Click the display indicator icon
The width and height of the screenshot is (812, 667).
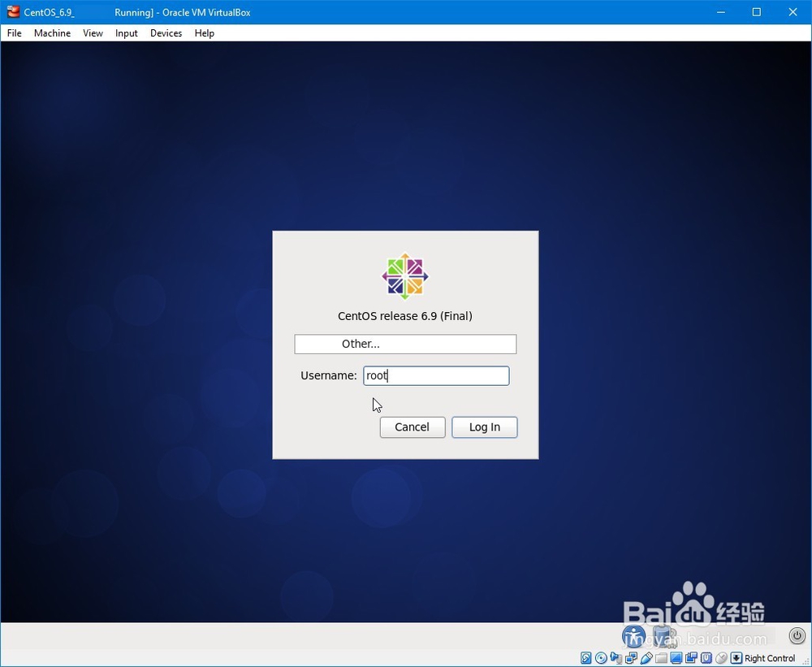pos(676,658)
